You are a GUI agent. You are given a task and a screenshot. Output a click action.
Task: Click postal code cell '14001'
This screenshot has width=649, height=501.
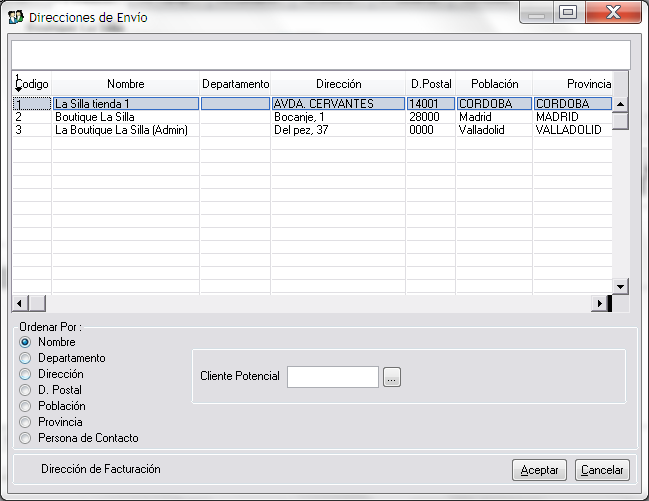[431, 104]
